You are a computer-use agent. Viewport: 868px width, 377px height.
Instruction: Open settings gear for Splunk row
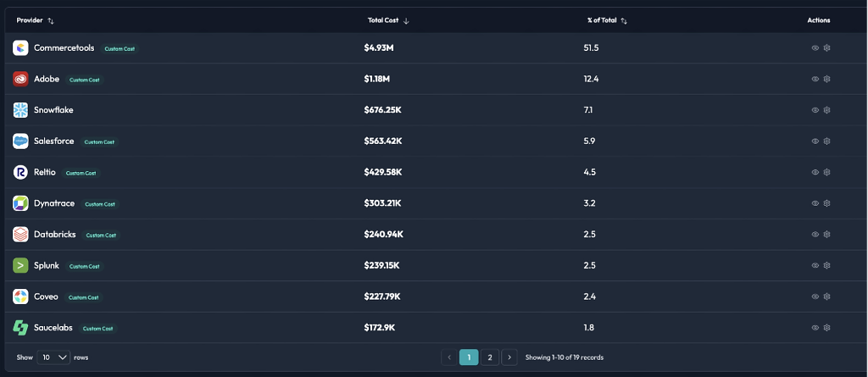pos(827,265)
